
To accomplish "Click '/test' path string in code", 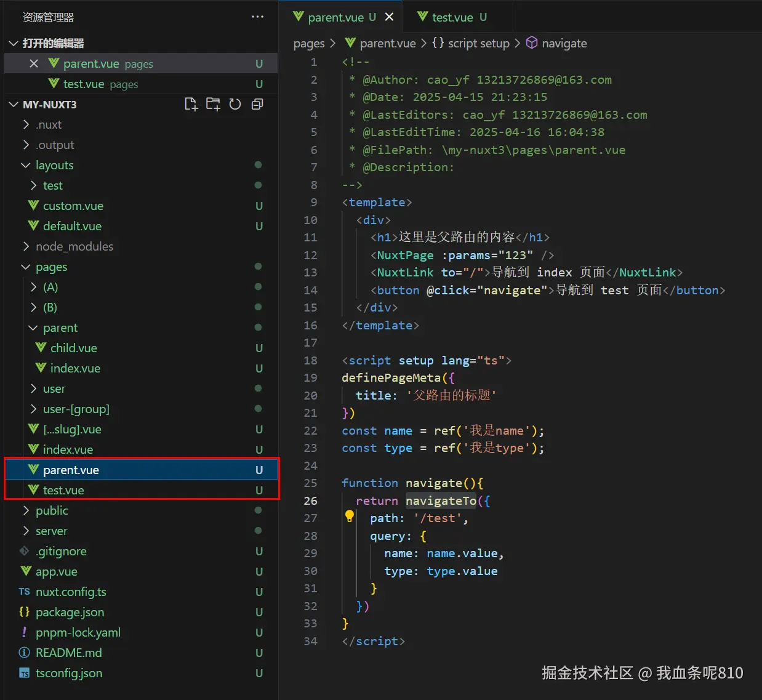I will tap(437, 518).
